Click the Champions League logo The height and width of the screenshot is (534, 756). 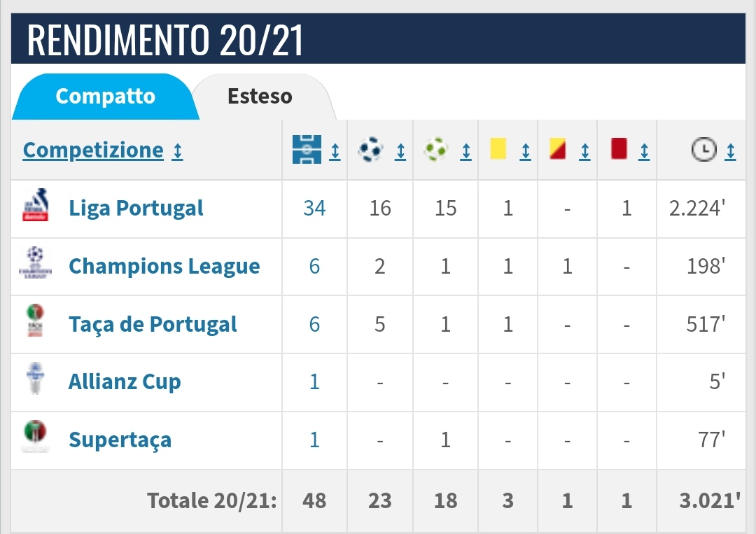click(x=35, y=262)
